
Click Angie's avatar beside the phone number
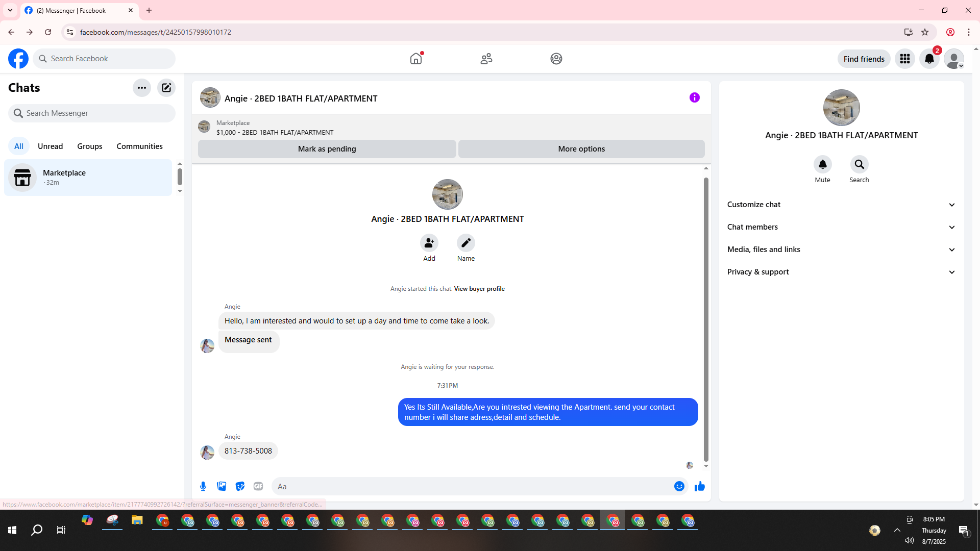tap(207, 453)
